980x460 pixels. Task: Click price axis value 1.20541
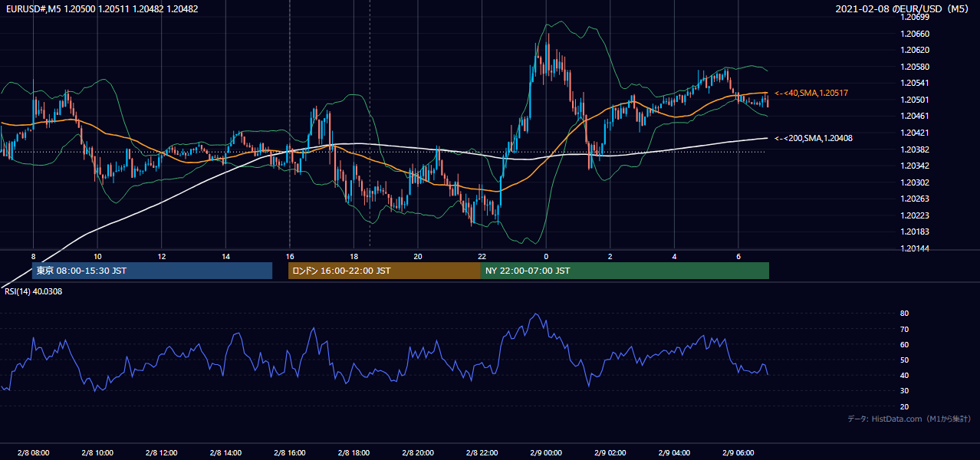[x=915, y=83]
